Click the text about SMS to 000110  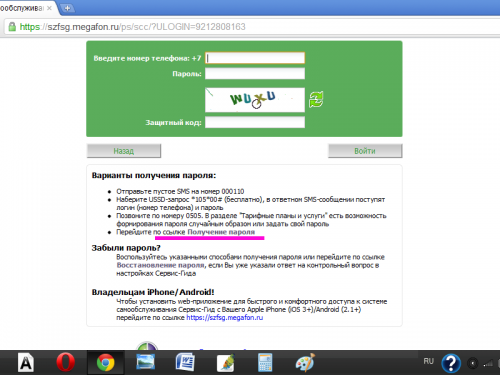pos(180,191)
